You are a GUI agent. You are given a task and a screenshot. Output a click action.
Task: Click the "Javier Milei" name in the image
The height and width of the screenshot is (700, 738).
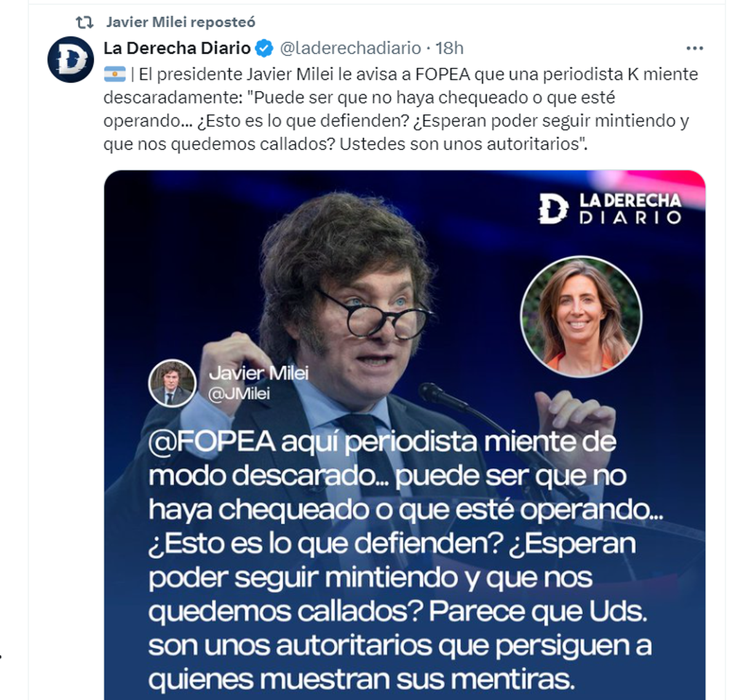[258, 373]
